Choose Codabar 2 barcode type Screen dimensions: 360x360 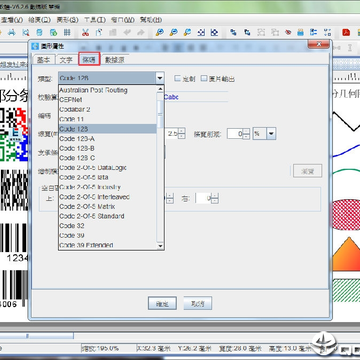coord(107,109)
